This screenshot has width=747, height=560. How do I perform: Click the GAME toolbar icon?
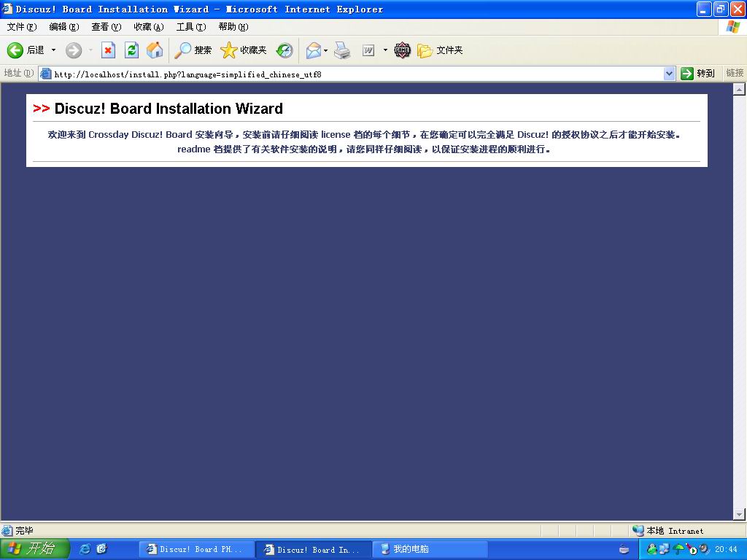pyautogui.click(x=402, y=50)
